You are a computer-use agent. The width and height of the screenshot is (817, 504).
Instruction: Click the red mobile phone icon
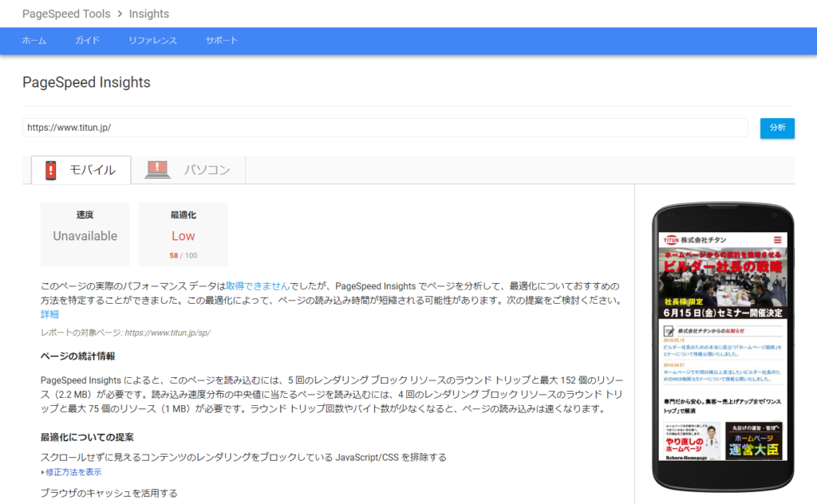tap(52, 170)
